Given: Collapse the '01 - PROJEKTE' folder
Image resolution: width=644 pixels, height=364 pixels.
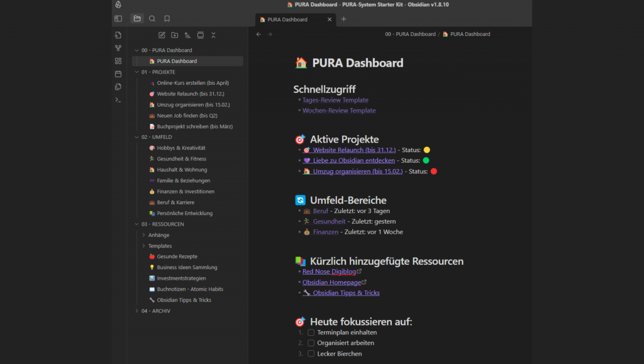Looking at the screenshot, I should click(x=137, y=72).
